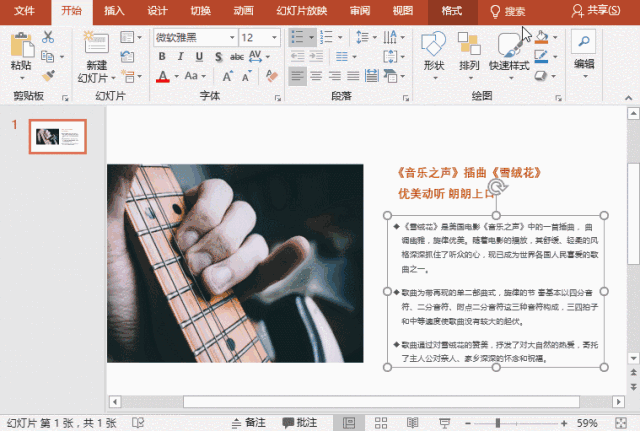Screen dimensions: 640x431
Task: Expand the font size dropdown
Action: pos(275,37)
